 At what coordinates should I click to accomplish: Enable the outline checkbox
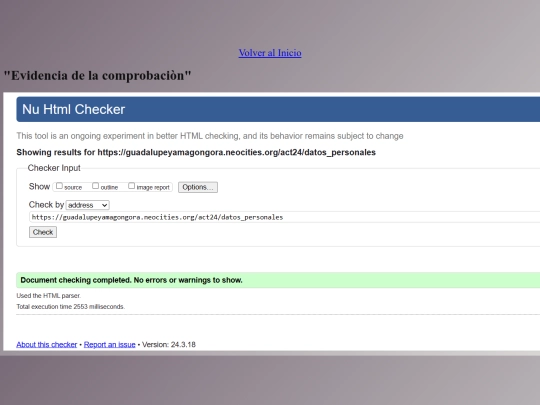click(x=95, y=186)
